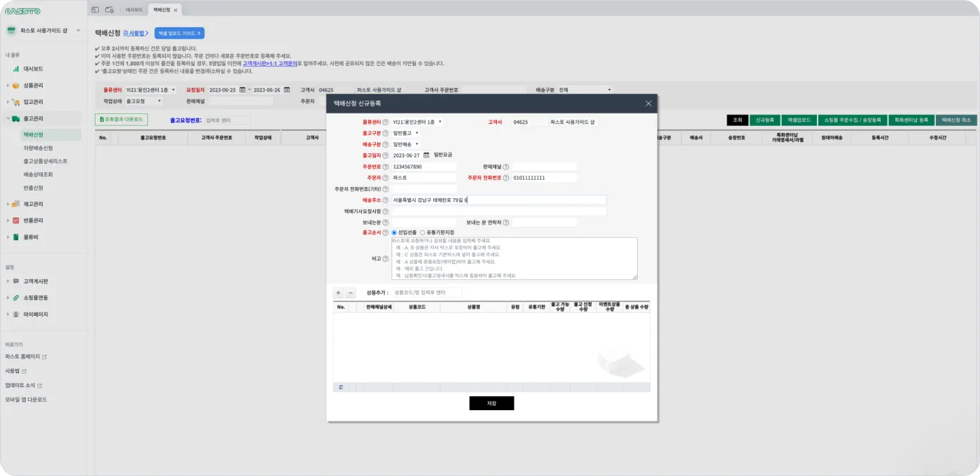The height and width of the screenshot is (476, 980).
Task: Click the help icon next to 주문번호
Action: click(385, 167)
